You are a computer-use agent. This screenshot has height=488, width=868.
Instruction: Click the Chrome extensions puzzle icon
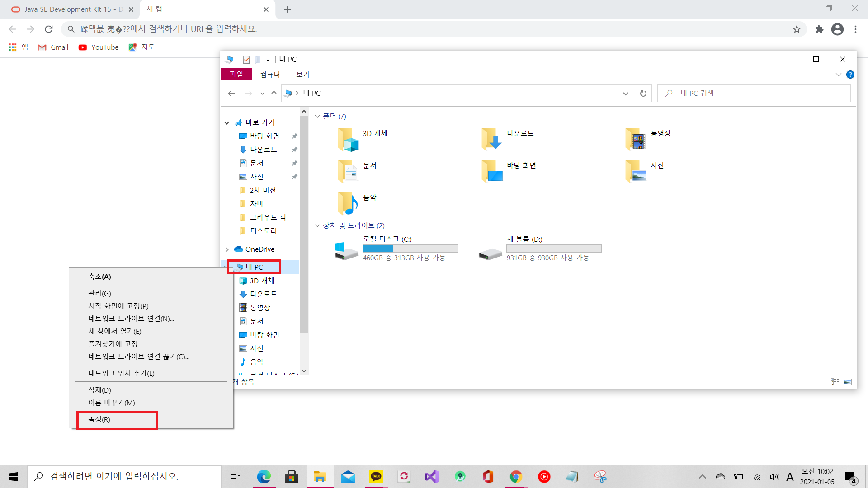pyautogui.click(x=819, y=29)
